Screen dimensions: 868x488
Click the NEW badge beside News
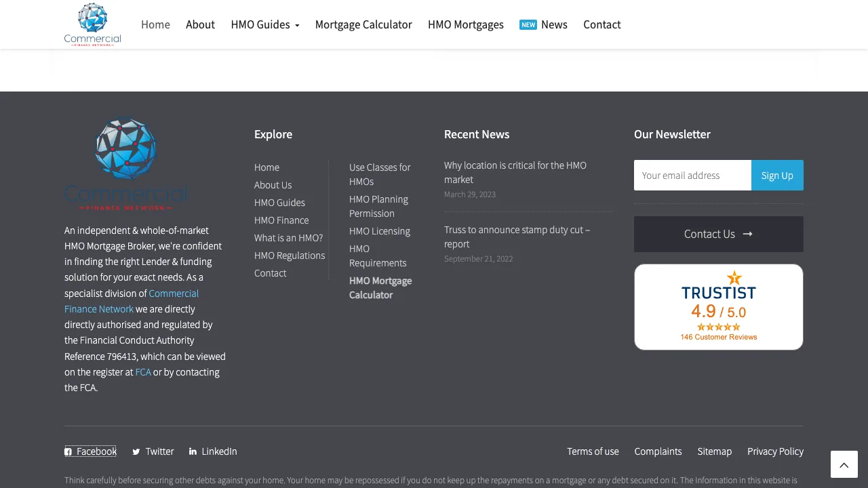click(x=528, y=24)
